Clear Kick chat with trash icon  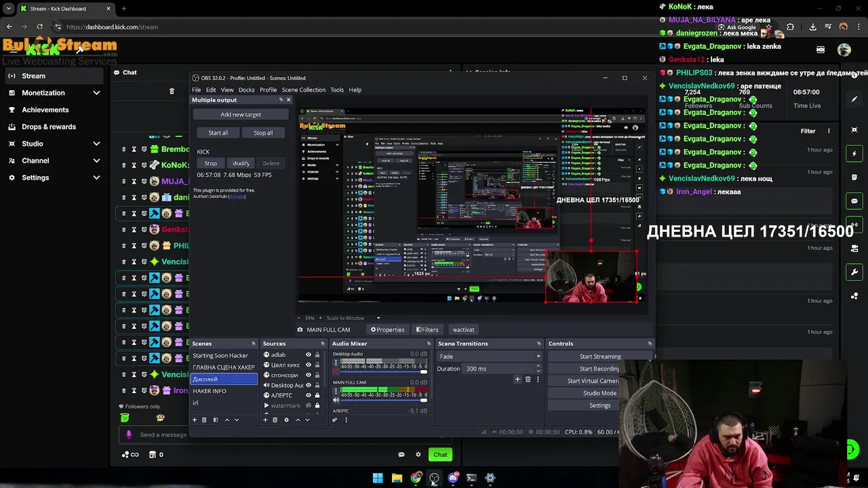pyautogui.click(x=172, y=91)
